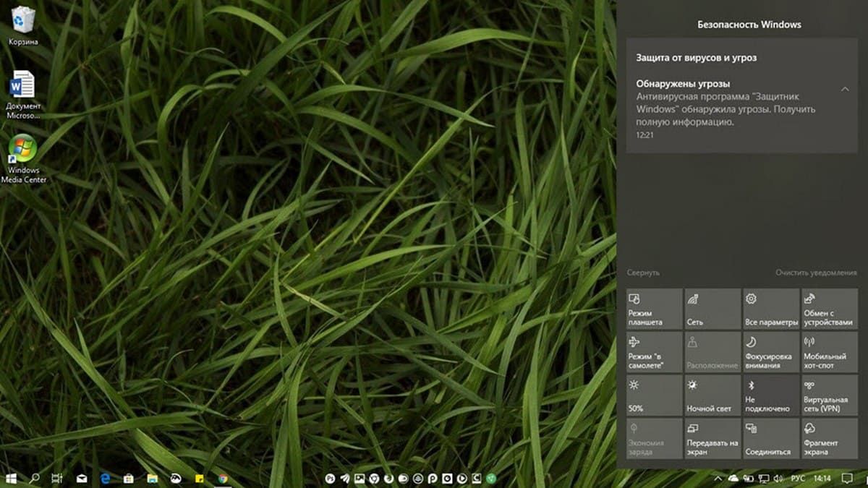Click the Photoshop Ps icon in the center taskbar
The image size is (868, 488).
(331, 479)
